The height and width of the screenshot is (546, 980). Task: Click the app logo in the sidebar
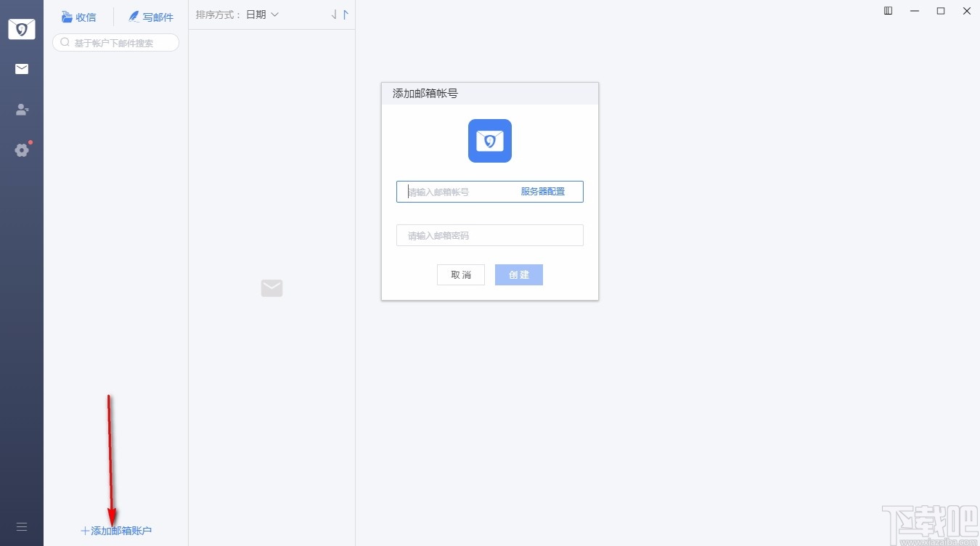22,29
